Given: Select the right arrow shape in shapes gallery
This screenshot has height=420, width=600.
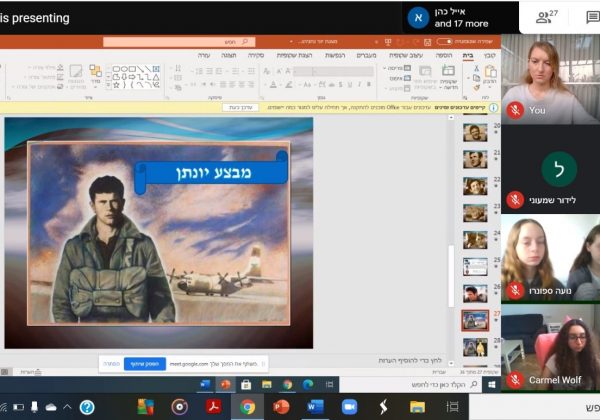Looking at the screenshot, I should tap(132, 77).
